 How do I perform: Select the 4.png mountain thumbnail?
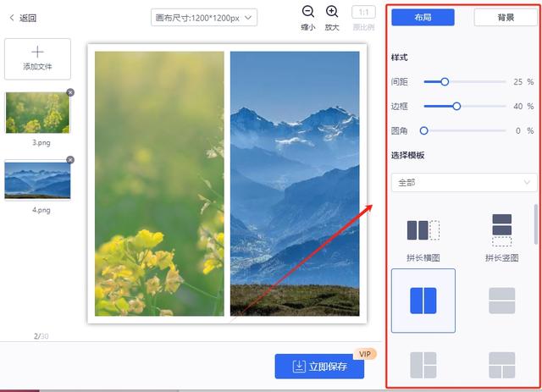click(x=37, y=179)
